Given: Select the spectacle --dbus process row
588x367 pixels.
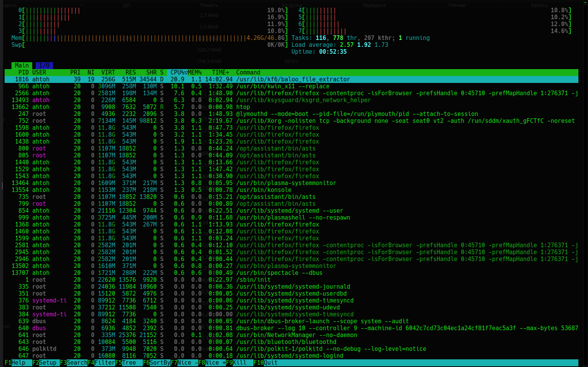Looking at the screenshot, I should pyautogui.click(x=292, y=273).
